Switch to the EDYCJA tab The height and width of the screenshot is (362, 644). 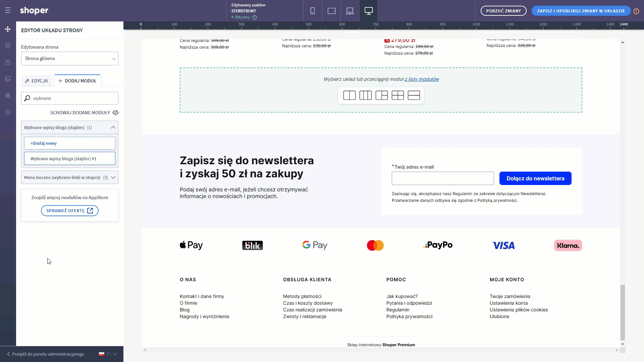click(x=36, y=80)
